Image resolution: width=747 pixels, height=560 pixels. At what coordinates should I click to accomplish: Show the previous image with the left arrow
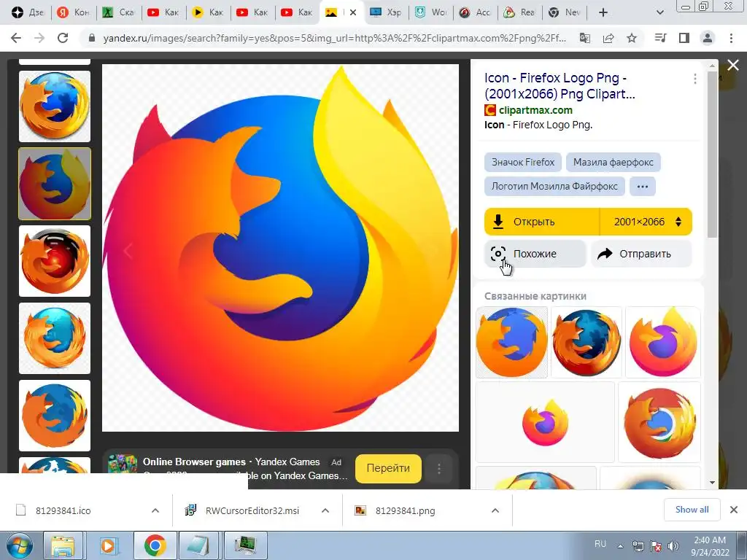click(x=128, y=251)
